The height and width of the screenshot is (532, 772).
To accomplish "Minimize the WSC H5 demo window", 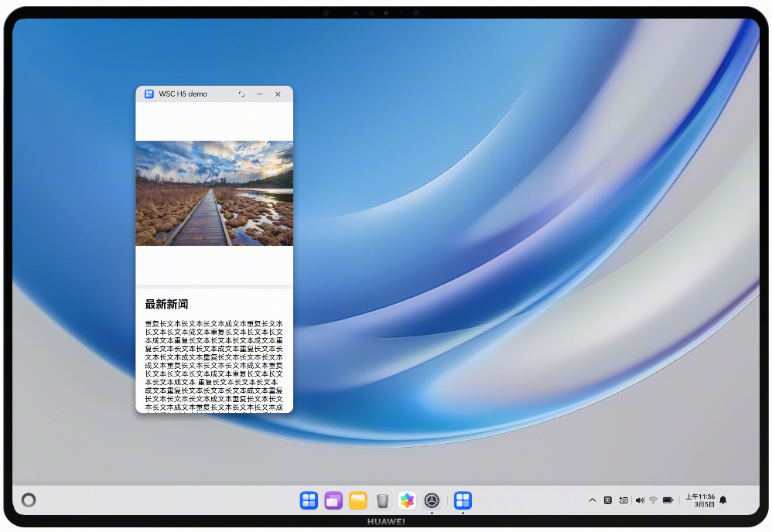I will (x=260, y=94).
